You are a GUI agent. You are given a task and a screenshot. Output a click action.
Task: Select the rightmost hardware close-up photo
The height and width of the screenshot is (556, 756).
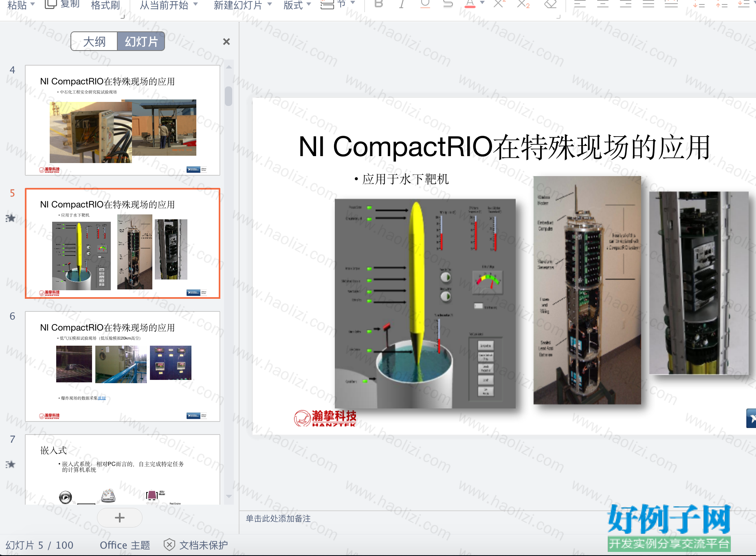tap(699, 283)
